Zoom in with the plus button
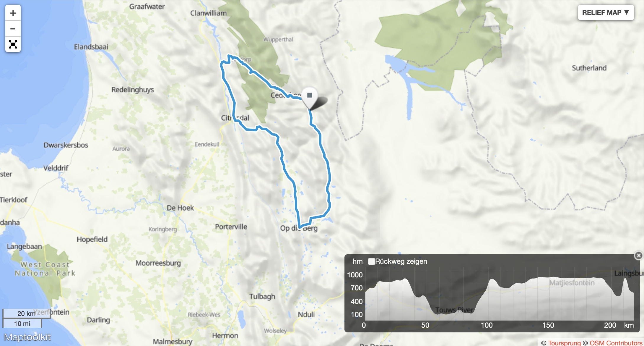The height and width of the screenshot is (346, 644). tap(13, 13)
